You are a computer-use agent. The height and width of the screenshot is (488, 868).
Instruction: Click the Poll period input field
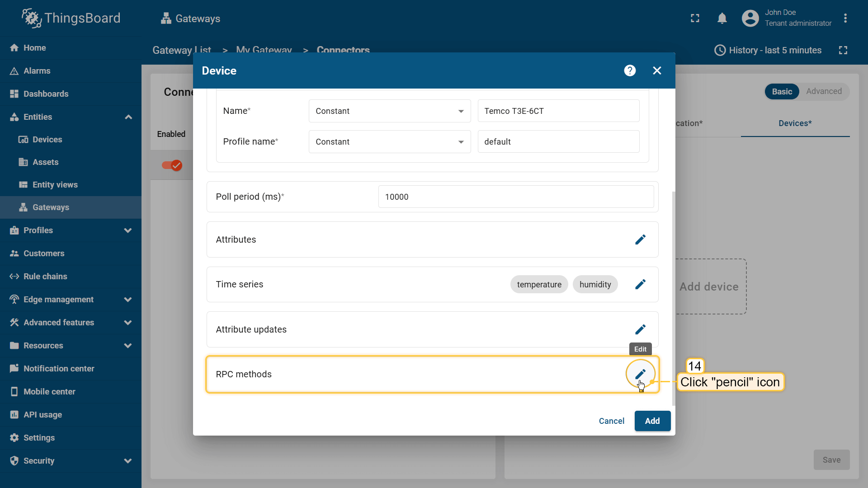coord(515,197)
